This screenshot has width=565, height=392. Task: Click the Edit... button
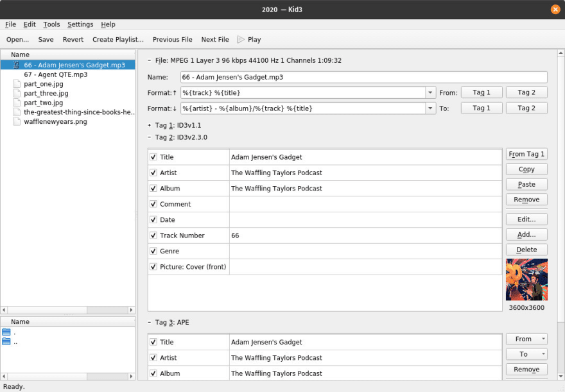coord(526,219)
